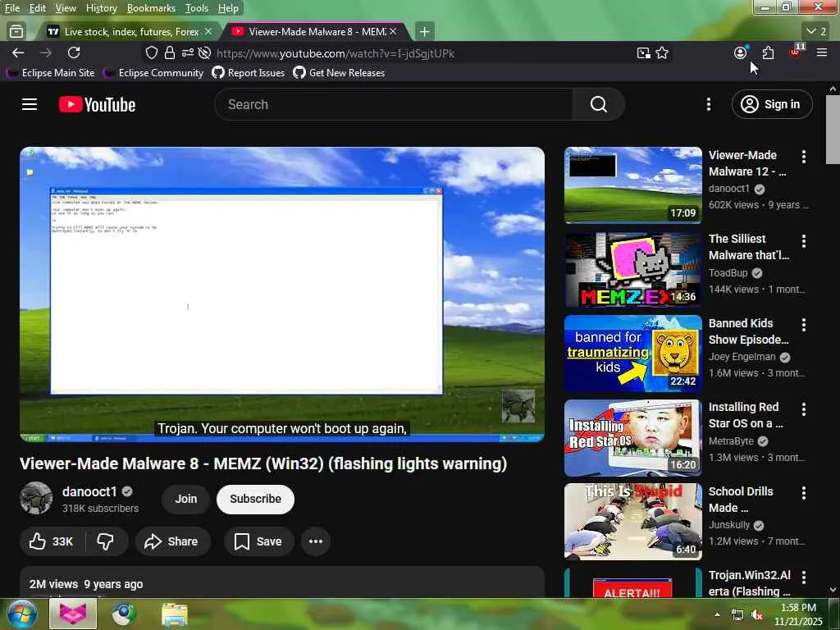Open the Windows Start button
Screen dimensions: 840x630
click(x=21, y=614)
